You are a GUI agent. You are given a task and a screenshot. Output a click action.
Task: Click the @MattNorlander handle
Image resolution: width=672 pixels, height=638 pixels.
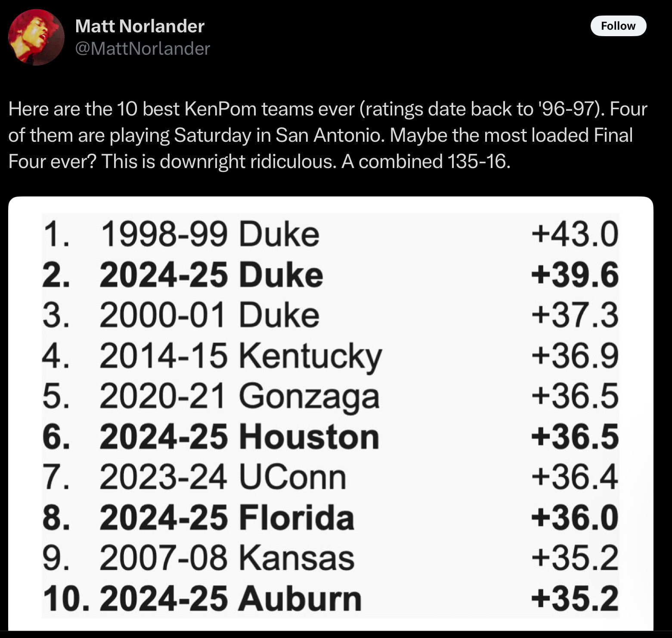pos(142,49)
